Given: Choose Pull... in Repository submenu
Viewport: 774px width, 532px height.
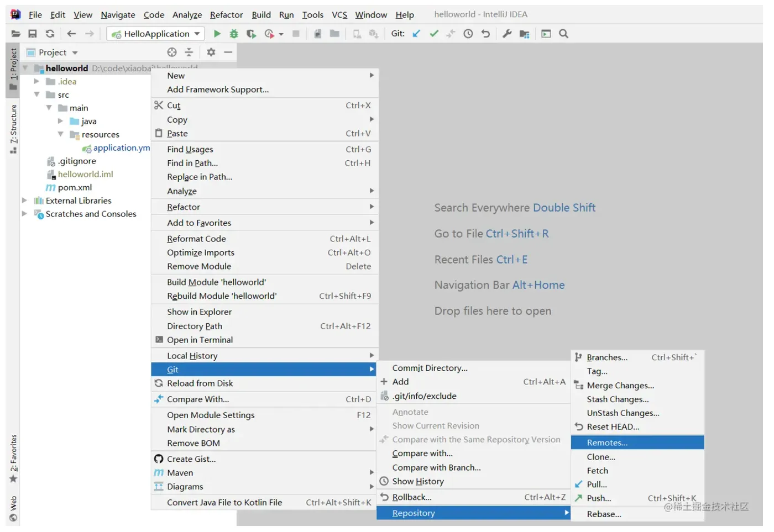Looking at the screenshot, I should coord(637,484).
